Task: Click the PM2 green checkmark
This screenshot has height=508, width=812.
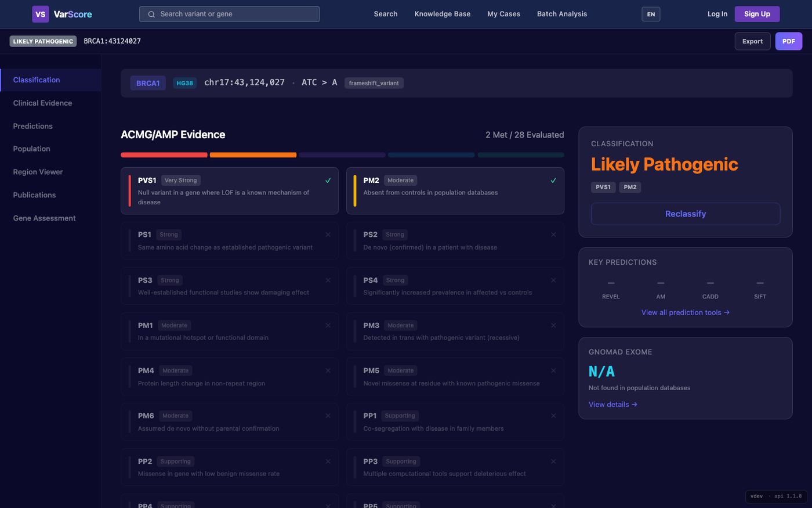Action: coord(553,181)
